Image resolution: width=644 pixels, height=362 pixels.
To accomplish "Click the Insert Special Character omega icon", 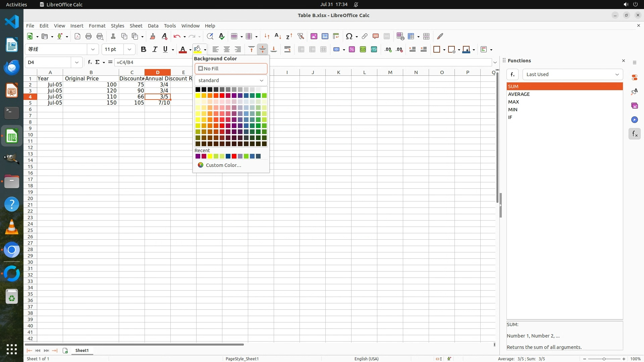I will tap(349, 36).
